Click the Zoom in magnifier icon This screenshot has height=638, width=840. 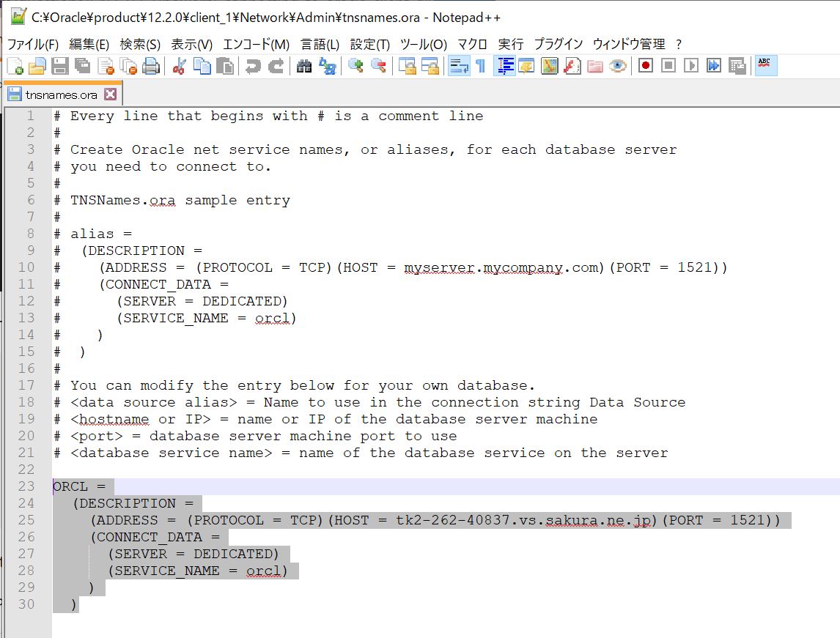pos(356,67)
